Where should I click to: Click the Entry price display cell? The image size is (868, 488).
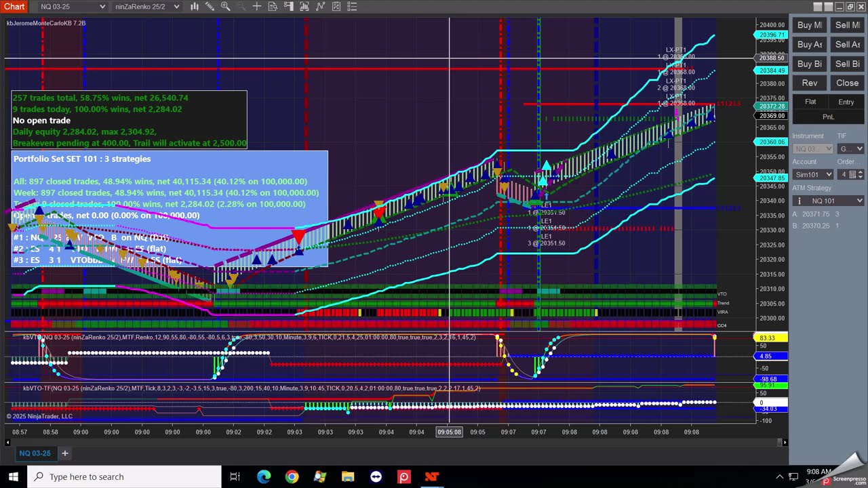[846, 102]
